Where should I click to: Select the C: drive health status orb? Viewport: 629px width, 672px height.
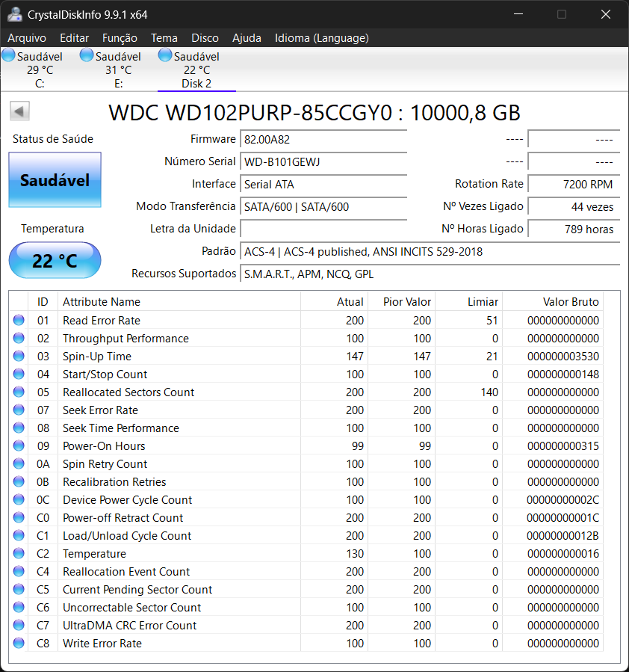pos(8,55)
